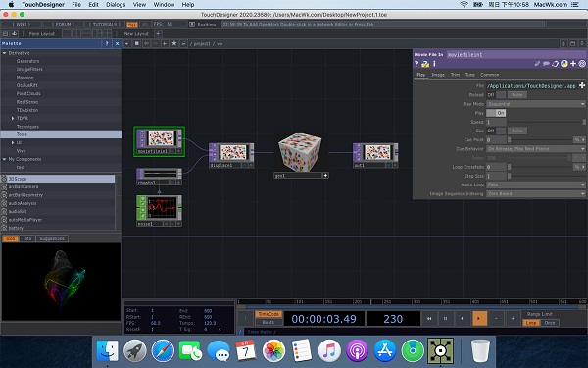Open the Audio Loop Fade dropdown
The height and width of the screenshot is (368, 588).
(x=536, y=184)
